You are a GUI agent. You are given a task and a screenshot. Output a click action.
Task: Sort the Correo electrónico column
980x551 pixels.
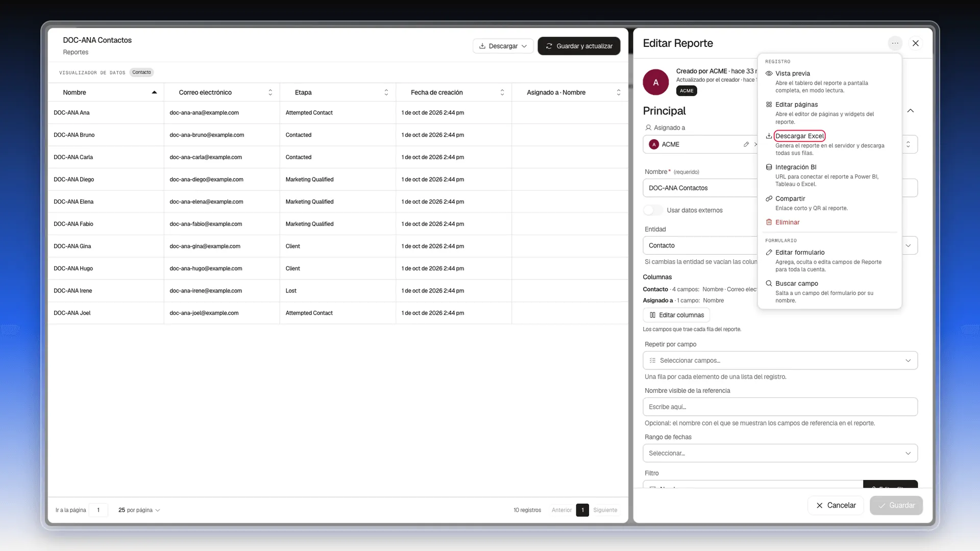coord(270,92)
